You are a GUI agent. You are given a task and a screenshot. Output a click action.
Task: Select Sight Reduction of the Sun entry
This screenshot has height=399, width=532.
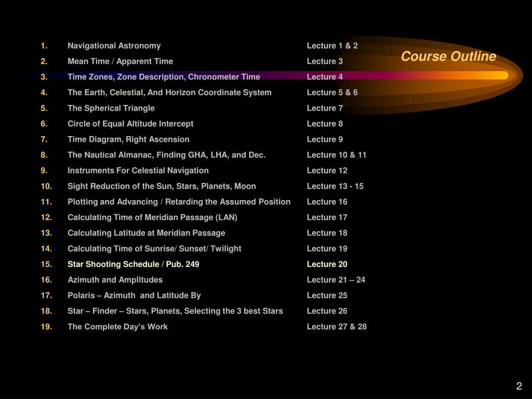pos(162,187)
